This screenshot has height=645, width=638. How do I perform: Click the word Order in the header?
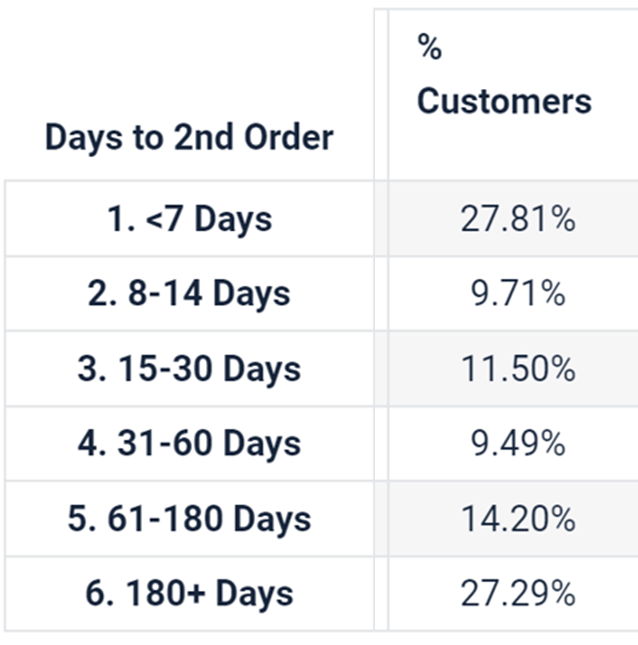289,137
